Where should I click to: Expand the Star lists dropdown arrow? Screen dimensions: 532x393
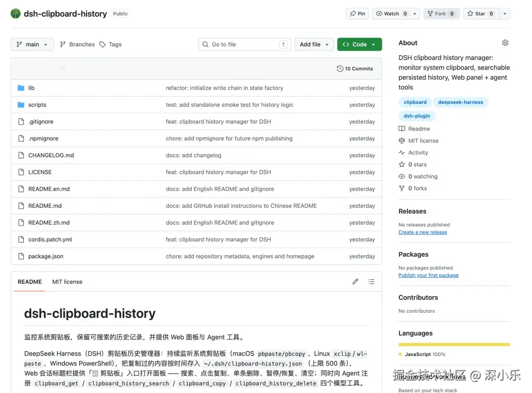click(505, 14)
